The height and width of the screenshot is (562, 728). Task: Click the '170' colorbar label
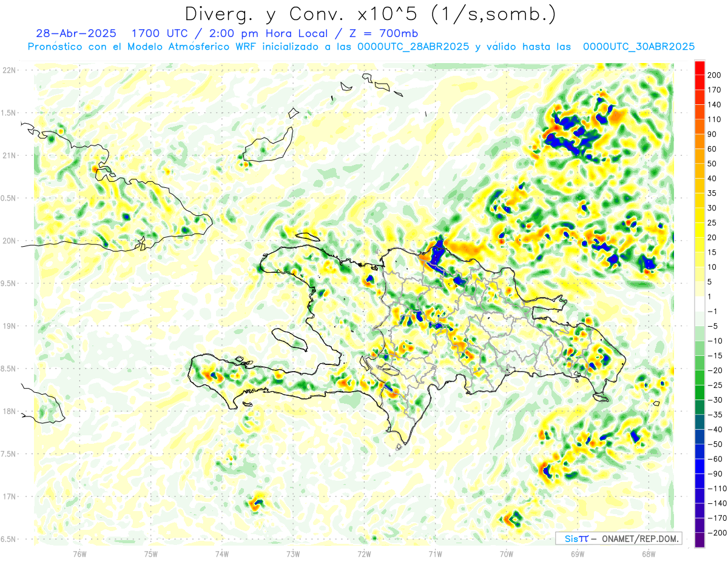[714, 90]
